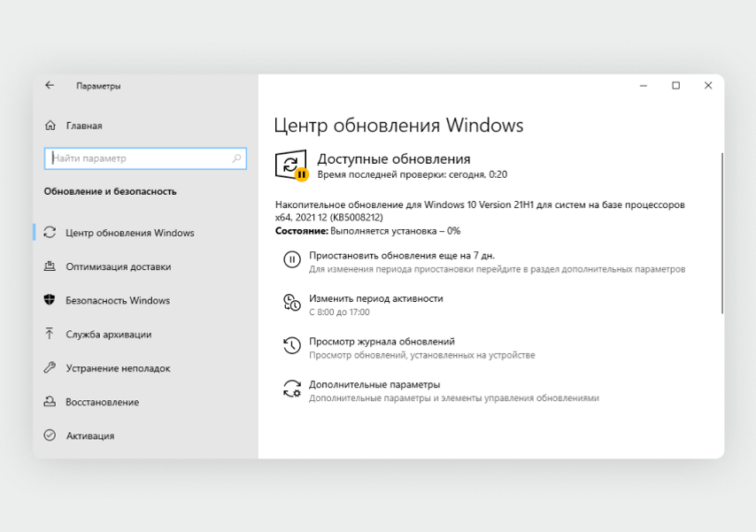The width and height of the screenshot is (756, 532).
Task: Click the Состояние installation status line
Action: coord(367,230)
